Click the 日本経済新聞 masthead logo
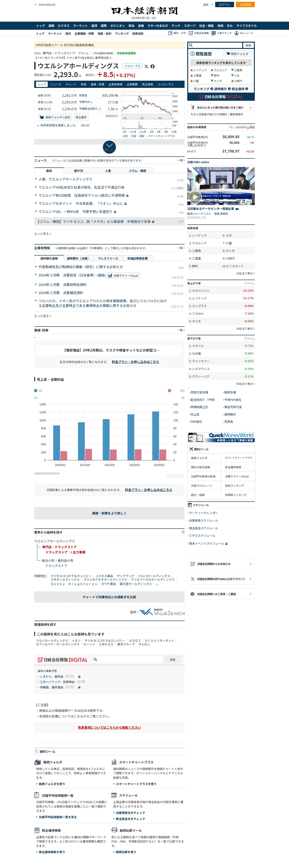 tap(144, 11)
